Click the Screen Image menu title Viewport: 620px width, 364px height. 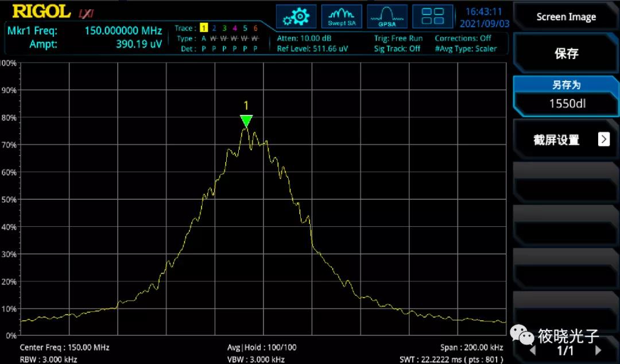pos(566,17)
